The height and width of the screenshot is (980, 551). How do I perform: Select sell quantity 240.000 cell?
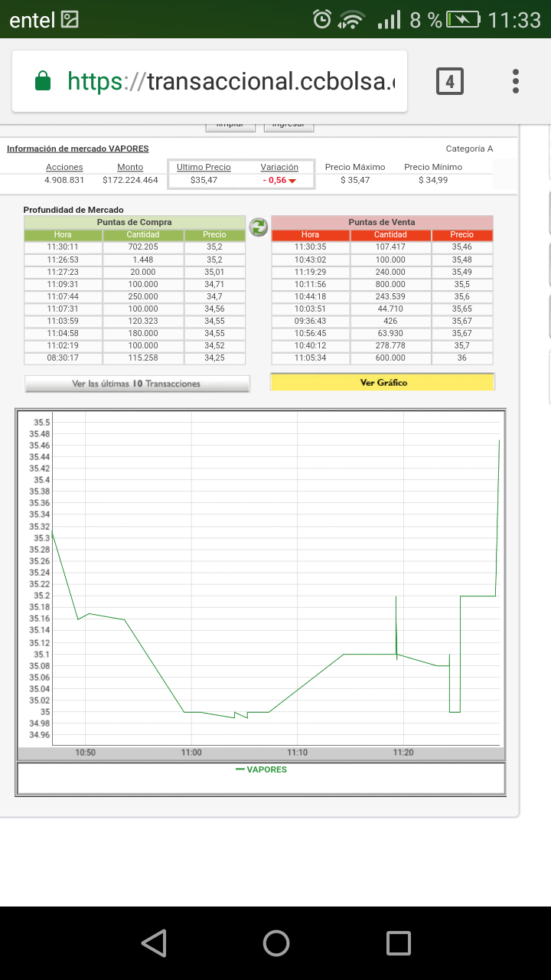coord(390,272)
